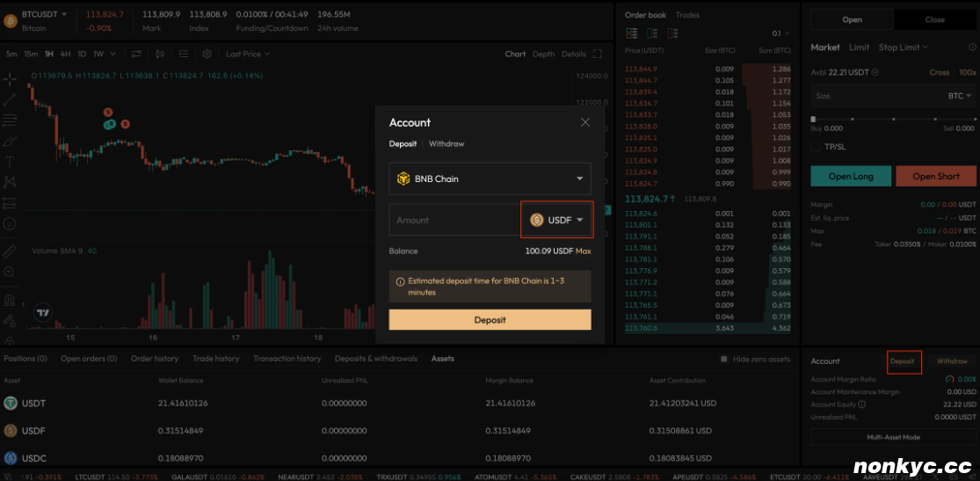Select the 4H timeframe
Image resolution: width=980 pixels, height=481 pixels.
(x=66, y=54)
